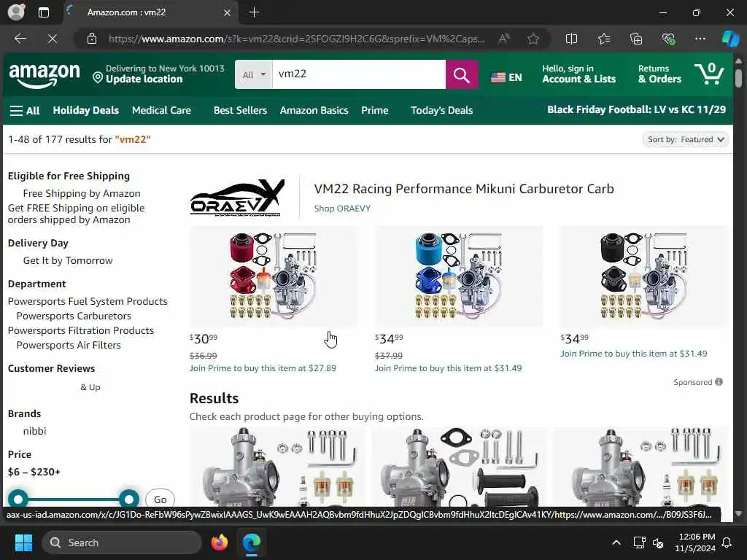Image resolution: width=747 pixels, height=560 pixels.
Task: Click the browser address bar URL
Action: (x=296, y=39)
